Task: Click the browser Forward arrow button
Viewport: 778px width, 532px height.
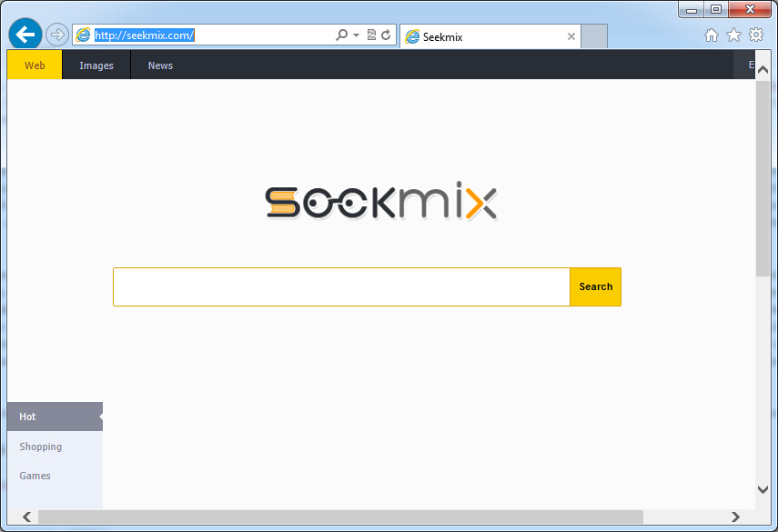Action: tap(57, 35)
